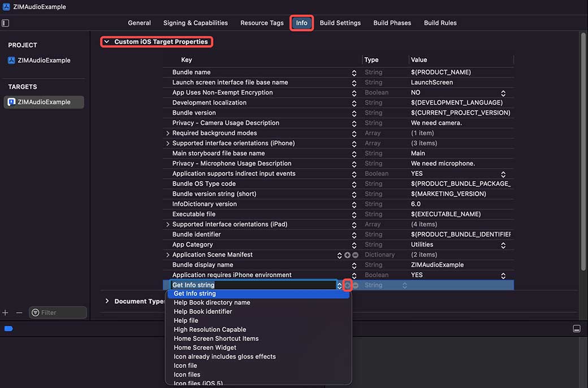Click the plus button below the targets list

coord(5,312)
